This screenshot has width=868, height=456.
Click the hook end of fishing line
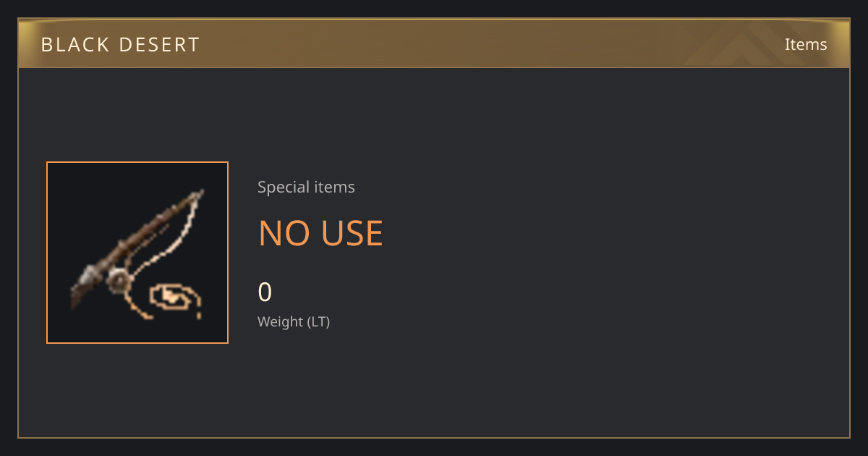(198, 316)
